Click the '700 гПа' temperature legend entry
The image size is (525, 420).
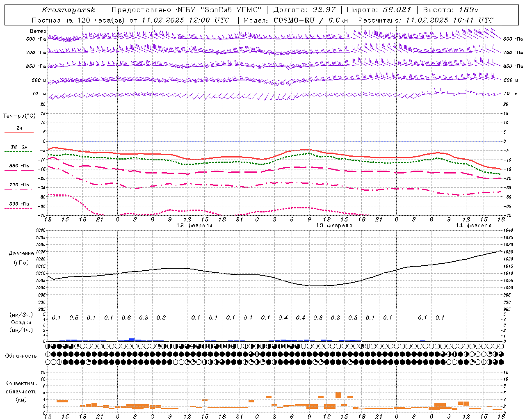click(19, 185)
